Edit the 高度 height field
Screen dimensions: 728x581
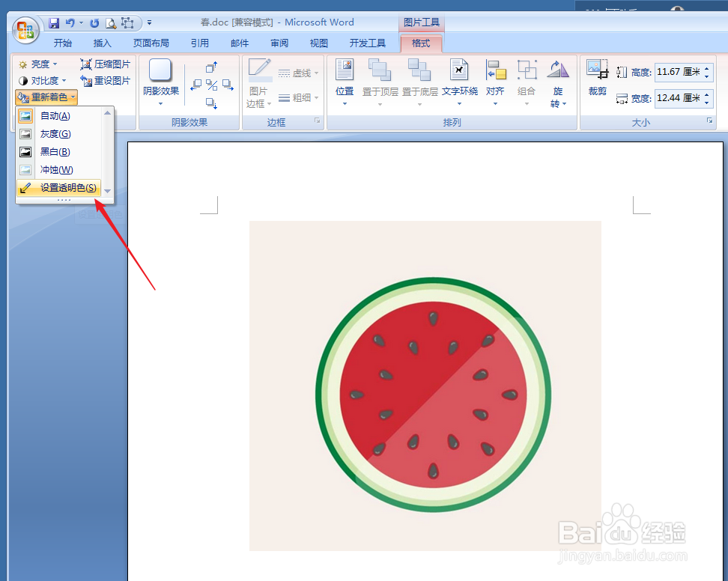point(680,72)
